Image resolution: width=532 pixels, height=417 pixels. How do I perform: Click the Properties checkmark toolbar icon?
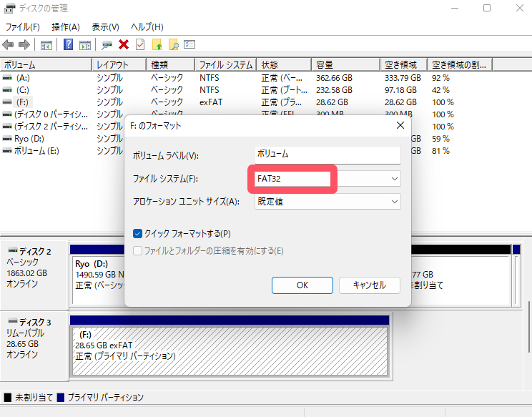point(140,44)
